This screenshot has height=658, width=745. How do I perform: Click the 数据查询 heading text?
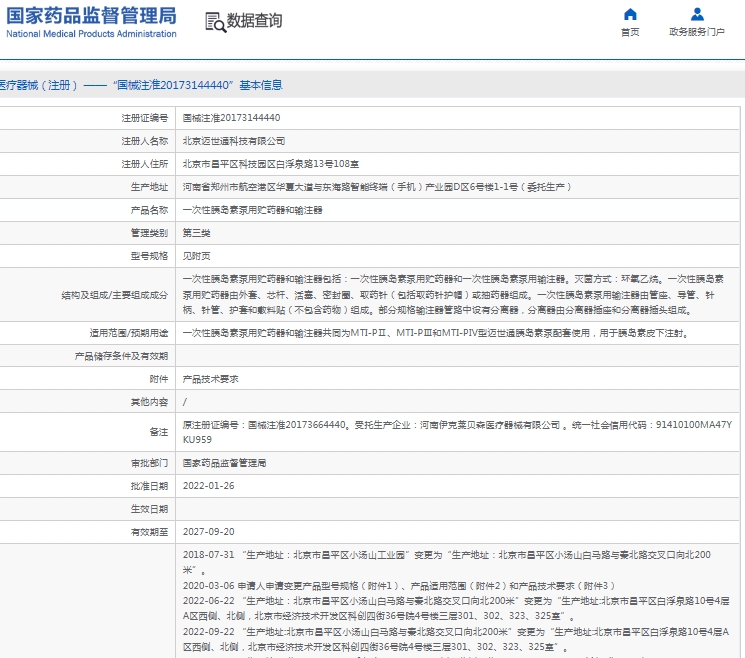click(254, 20)
